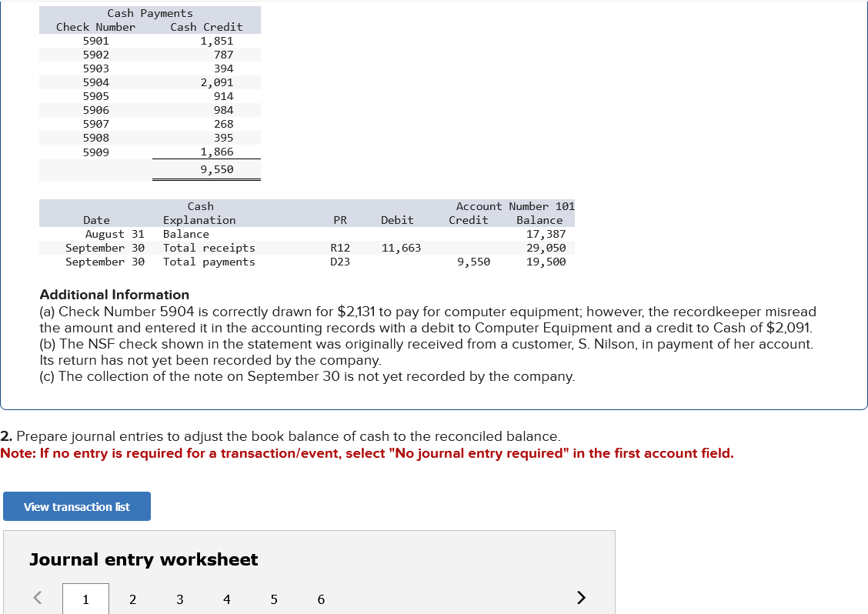The width and height of the screenshot is (868, 614).
Task: Click the D23 posting reference
Action: 340,262
